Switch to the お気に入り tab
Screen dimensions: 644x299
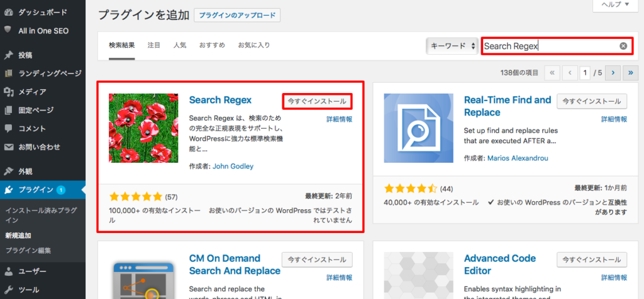coord(254,45)
